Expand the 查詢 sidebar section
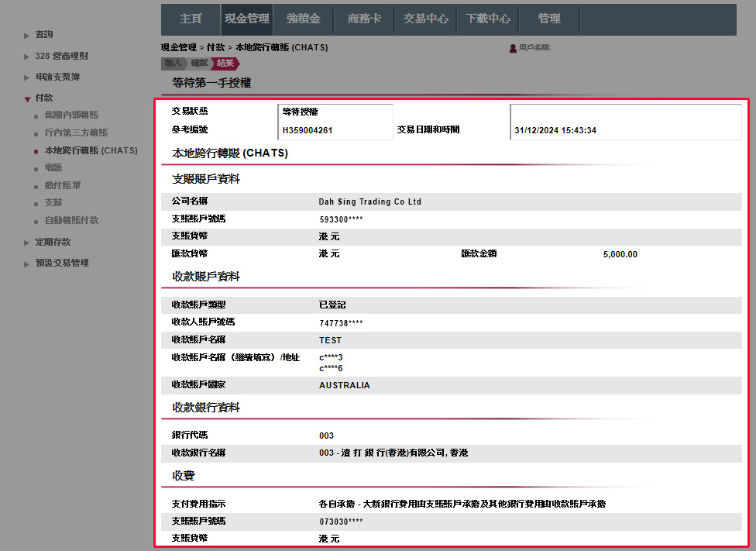756x551 pixels. (43, 34)
